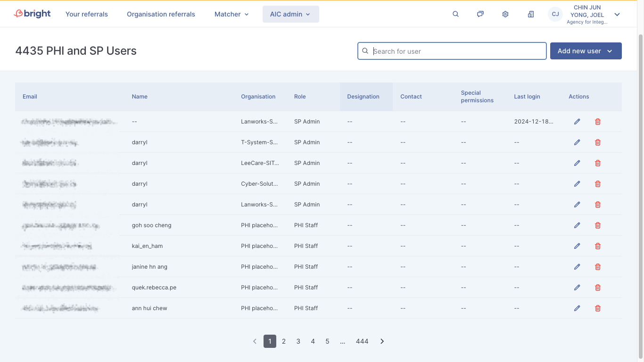Click the T-System-S organisation cell

tap(259, 142)
